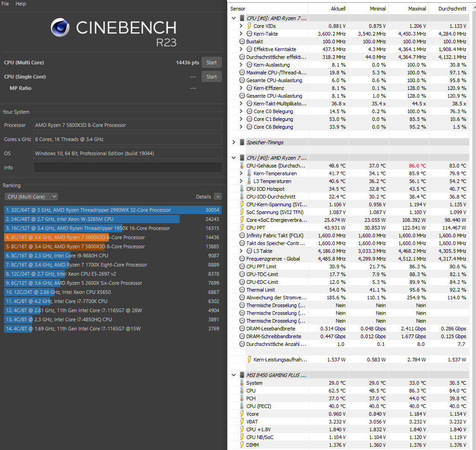Start the CPU Single Core test
476x450 pixels.
(212, 77)
